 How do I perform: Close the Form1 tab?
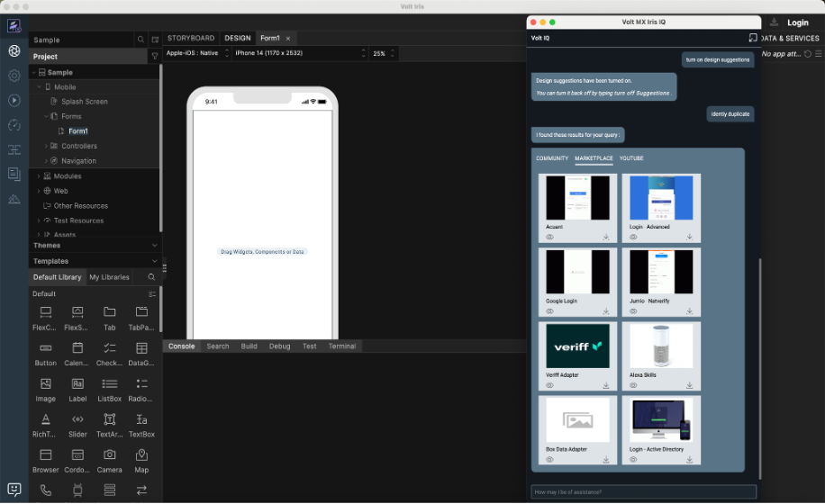(288, 39)
